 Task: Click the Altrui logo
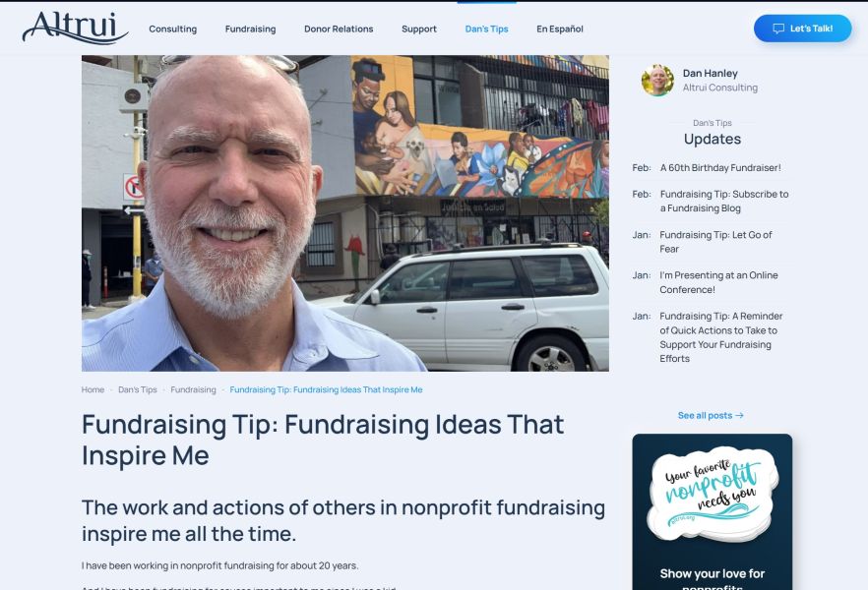(75, 28)
